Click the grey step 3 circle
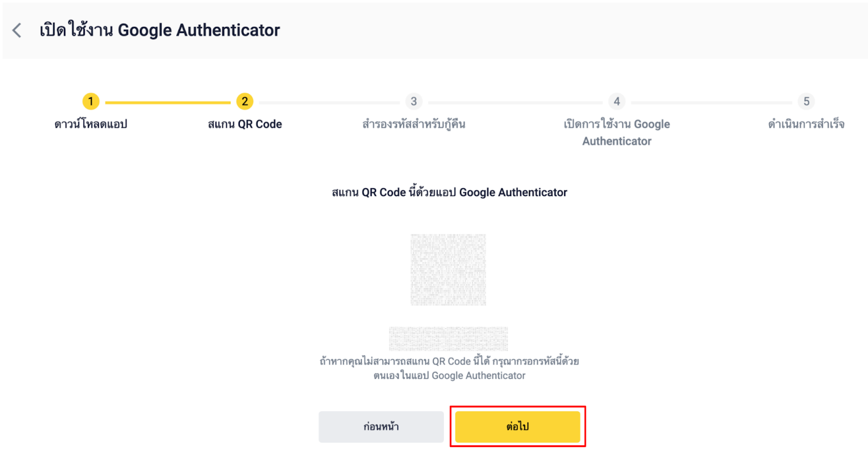Viewport: 868px width, 460px height. (414, 101)
